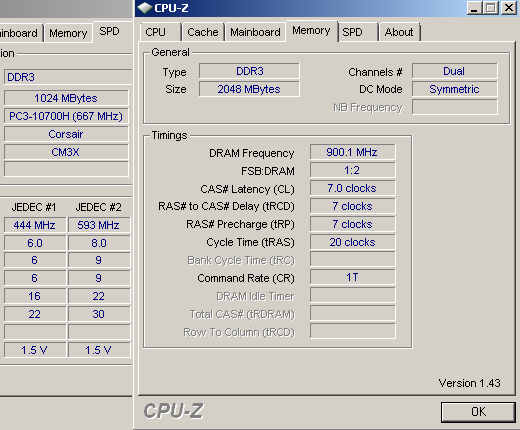
Task: Click the JEDEC #2 column header
Action: point(99,207)
